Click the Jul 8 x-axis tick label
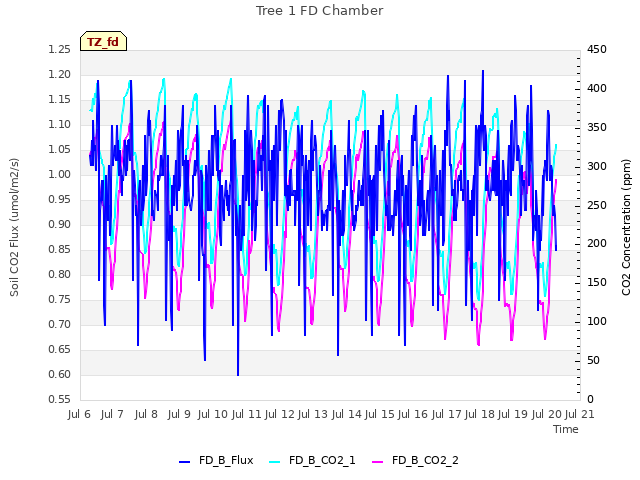 pyautogui.click(x=146, y=414)
